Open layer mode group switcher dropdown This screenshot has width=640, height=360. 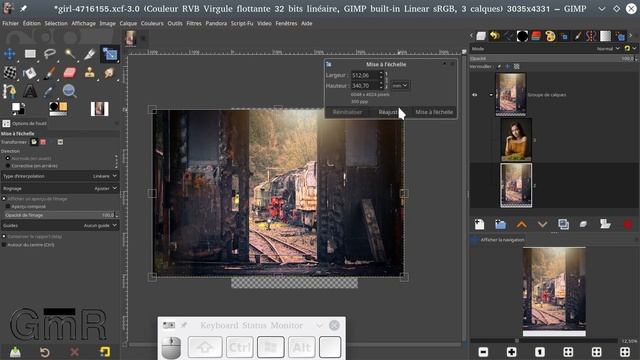(x=629, y=49)
